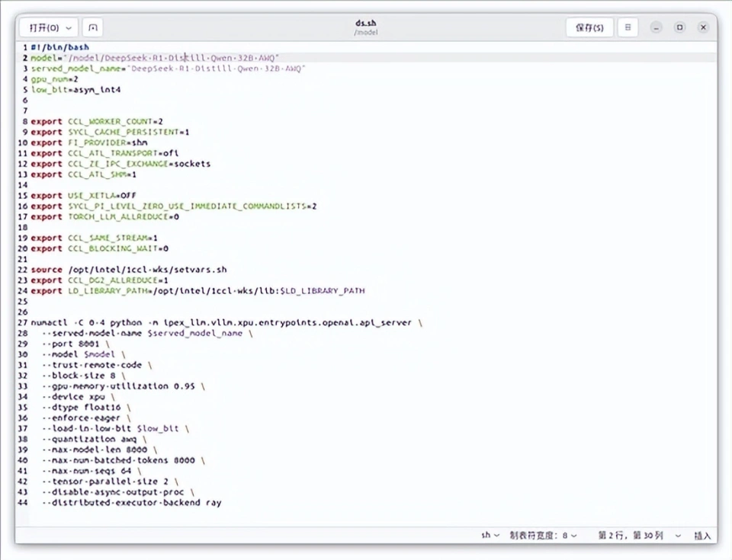
Task: Close the ds.sh editor window
Action: pyautogui.click(x=703, y=28)
